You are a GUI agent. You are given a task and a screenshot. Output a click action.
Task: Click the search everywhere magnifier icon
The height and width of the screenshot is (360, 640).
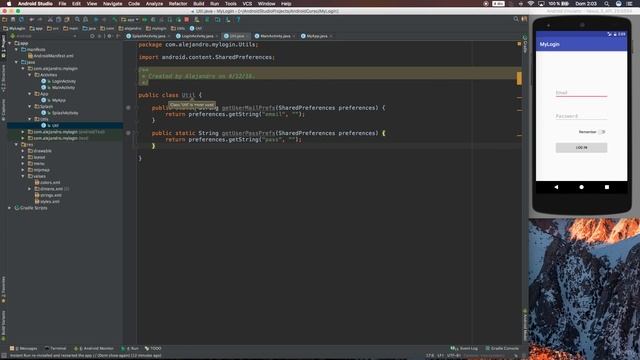coord(516,19)
